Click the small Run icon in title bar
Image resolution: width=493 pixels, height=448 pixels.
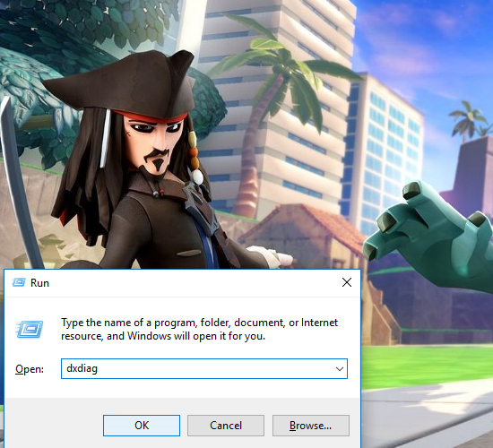point(19,282)
